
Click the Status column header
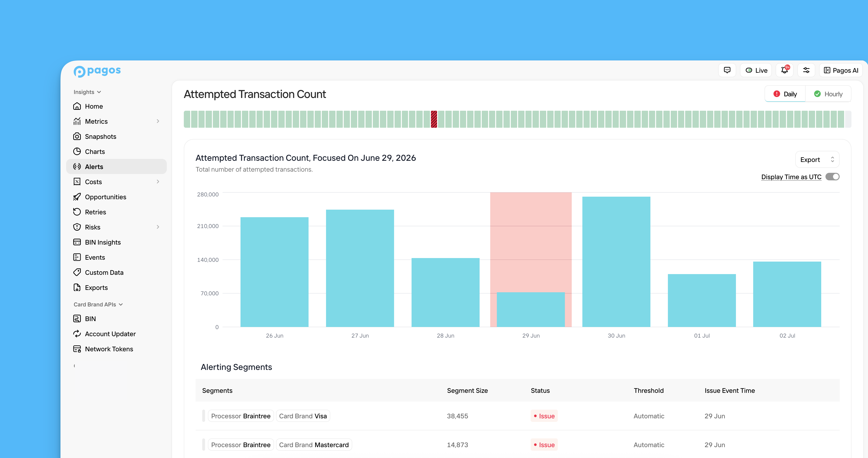540,391
